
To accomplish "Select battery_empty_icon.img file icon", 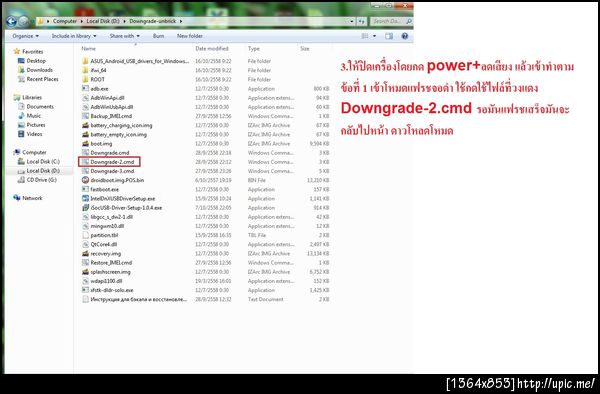I will pyautogui.click(x=85, y=134).
